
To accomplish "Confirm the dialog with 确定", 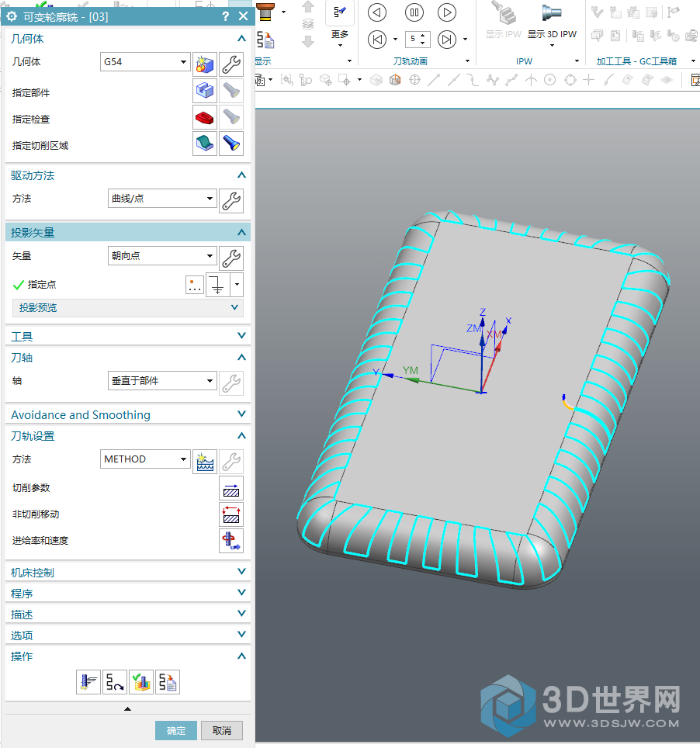I will (x=176, y=730).
